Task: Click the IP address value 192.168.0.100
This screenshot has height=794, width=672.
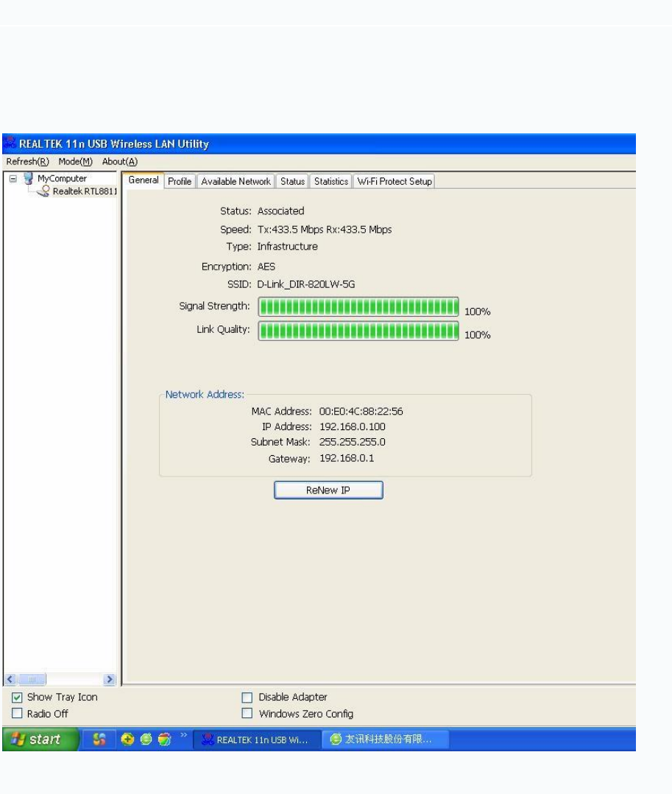Action: (352, 426)
